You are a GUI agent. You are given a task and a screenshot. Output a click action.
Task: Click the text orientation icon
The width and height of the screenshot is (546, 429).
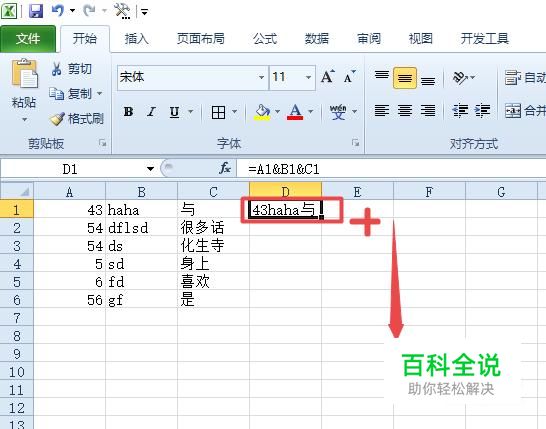point(460,78)
